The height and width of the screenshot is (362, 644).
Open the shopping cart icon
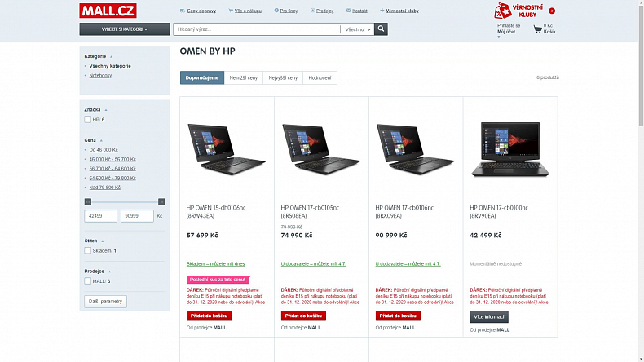pyautogui.click(x=537, y=29)
